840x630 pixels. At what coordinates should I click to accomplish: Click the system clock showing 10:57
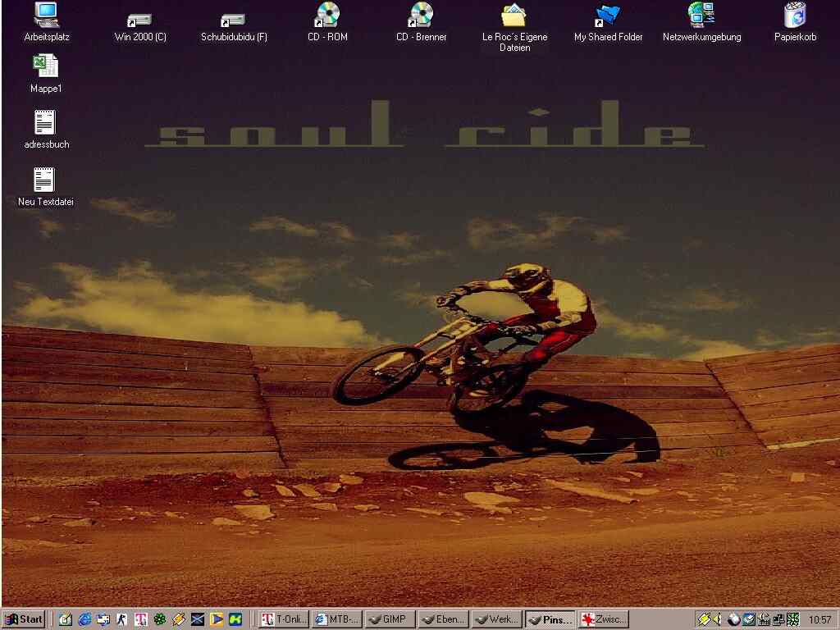click(819, 619)
